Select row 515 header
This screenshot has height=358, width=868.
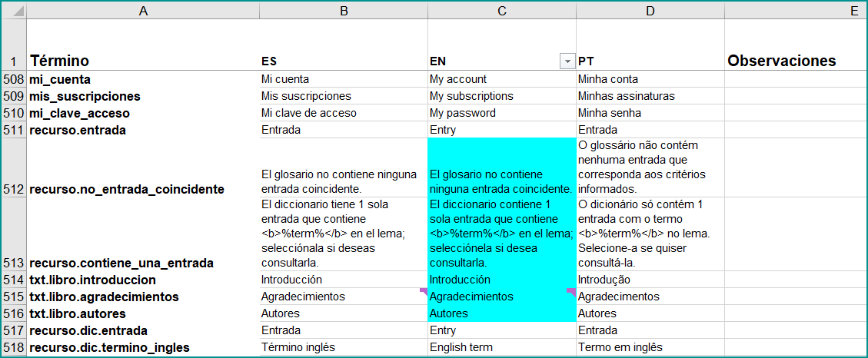14,297
